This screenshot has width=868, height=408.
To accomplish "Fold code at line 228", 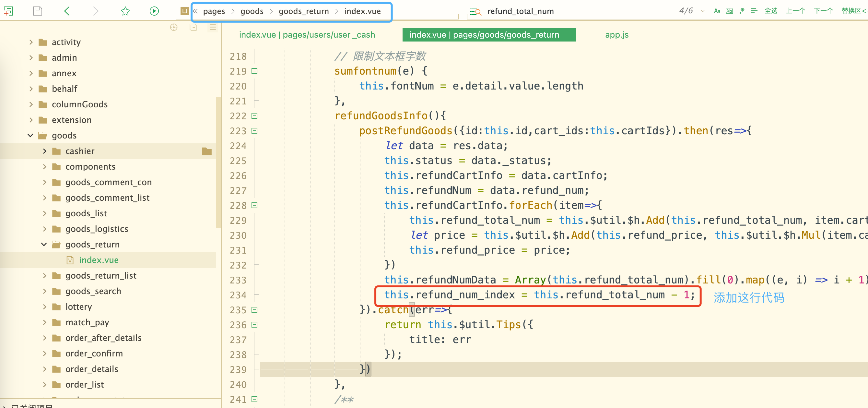I will point(255,205).
